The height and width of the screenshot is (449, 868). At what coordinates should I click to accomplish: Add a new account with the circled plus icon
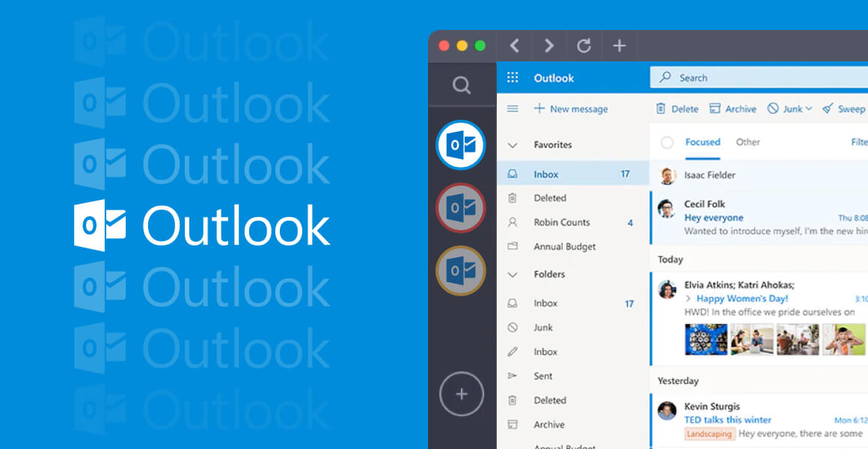[462, 394]
